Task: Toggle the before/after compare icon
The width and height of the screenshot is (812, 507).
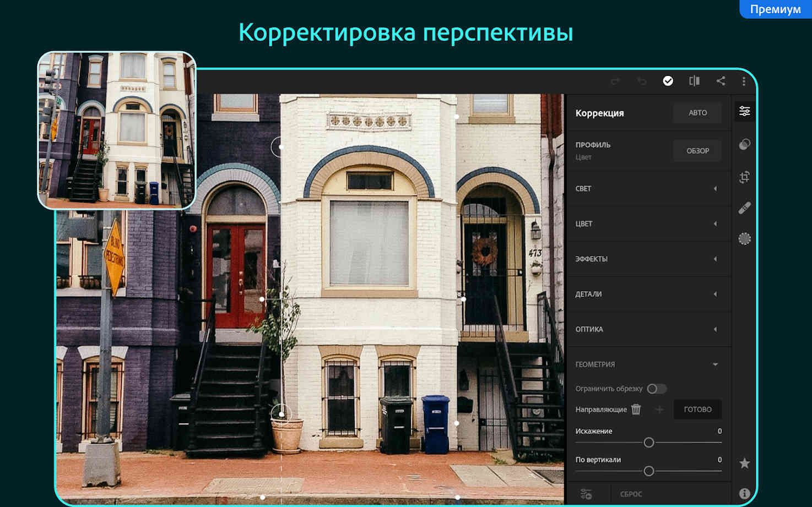Action: pos(694,81)
